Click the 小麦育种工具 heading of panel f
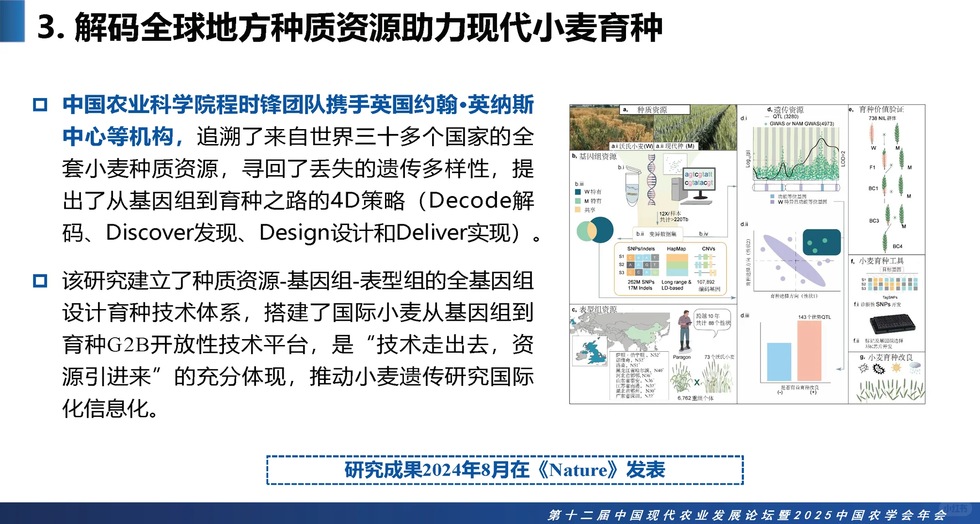This screenshot has height=524, width=980. (x=882, y=261)
